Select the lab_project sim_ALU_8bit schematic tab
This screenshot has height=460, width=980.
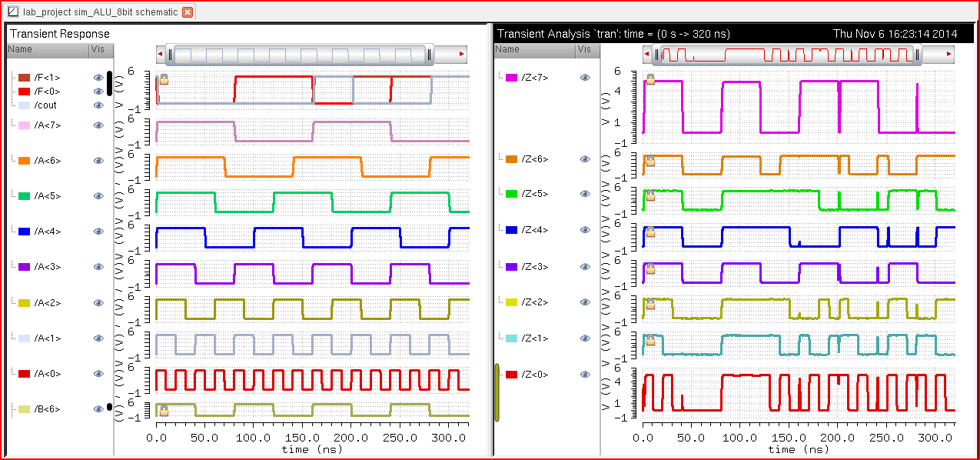[92, 12]
